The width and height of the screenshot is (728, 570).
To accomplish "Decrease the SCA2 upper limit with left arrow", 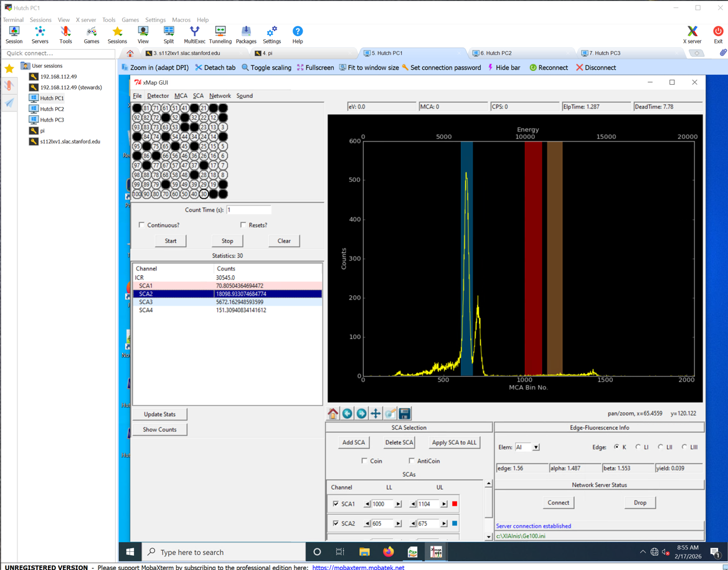I will coord(413,524).
